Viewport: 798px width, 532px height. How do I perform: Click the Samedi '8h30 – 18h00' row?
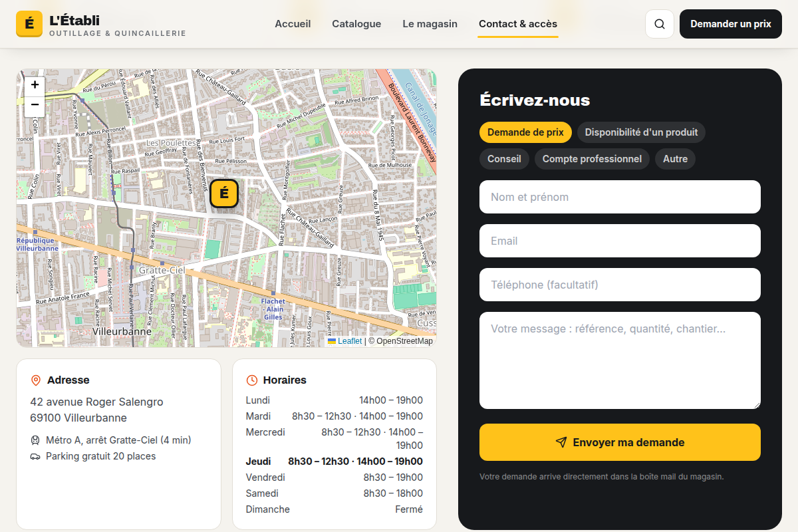(x=334, y=493)
